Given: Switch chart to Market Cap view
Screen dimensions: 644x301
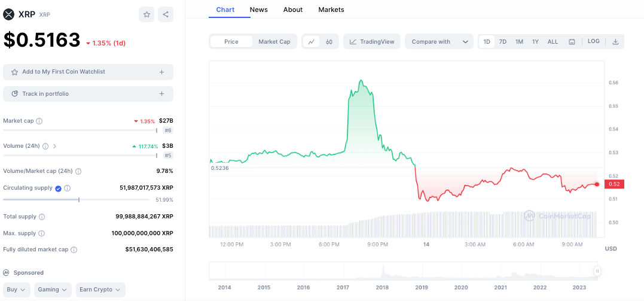Looking at the screenshot, I should tap(274, 42).
